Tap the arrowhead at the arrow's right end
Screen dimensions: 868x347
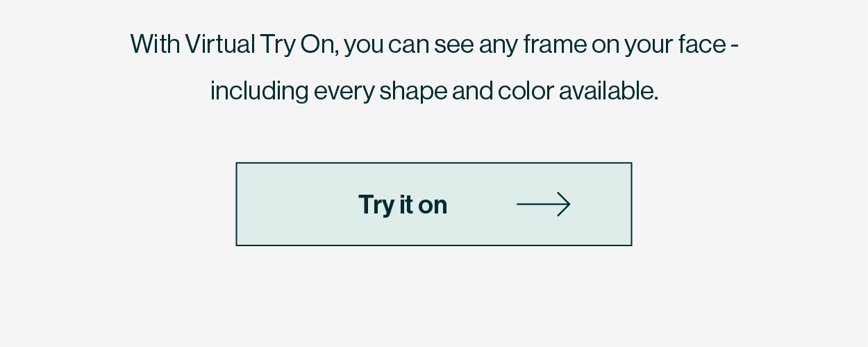[x=563, y=204]
